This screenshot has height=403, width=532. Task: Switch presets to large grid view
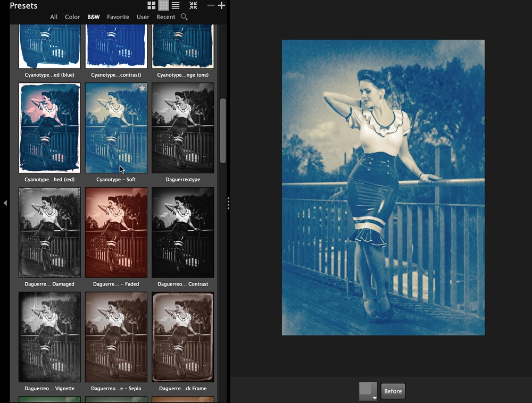(x=151, y=5)
